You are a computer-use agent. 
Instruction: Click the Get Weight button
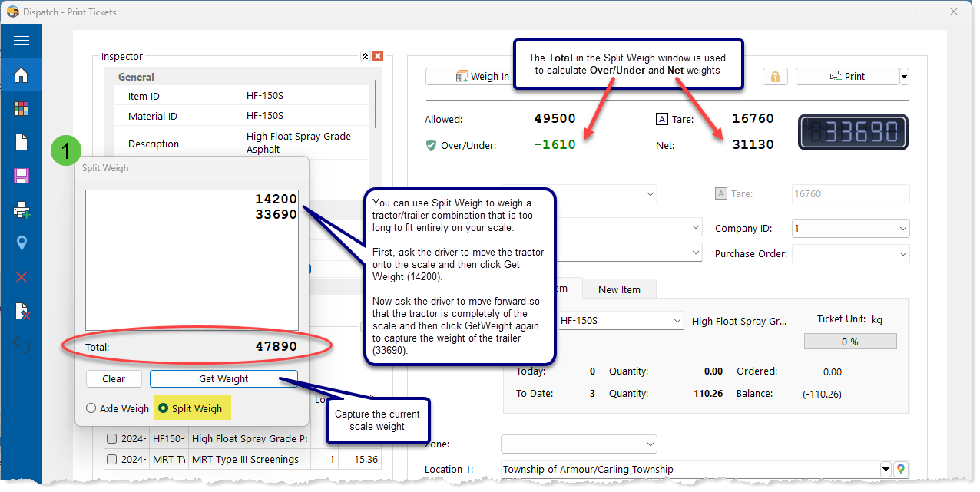pos(223,378)
